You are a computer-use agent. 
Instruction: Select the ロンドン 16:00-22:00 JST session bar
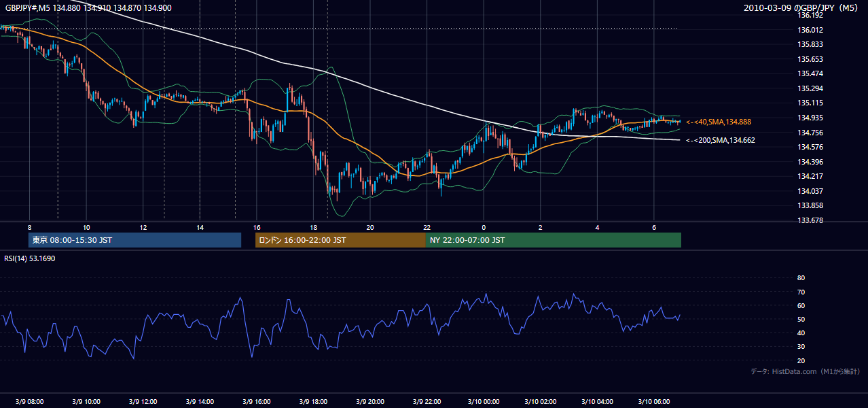(340, 240)
